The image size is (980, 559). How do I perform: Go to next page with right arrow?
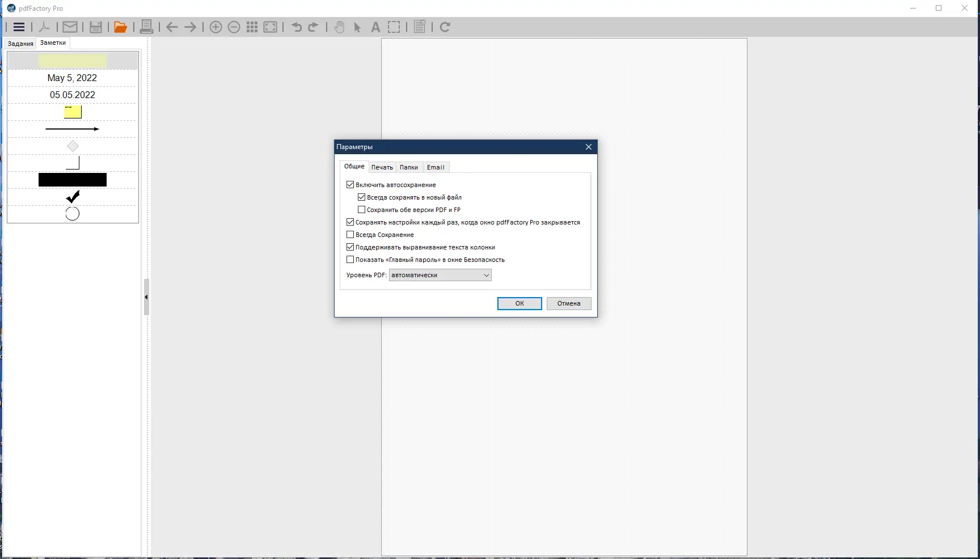pyautogui.click(x=191, y=27)
